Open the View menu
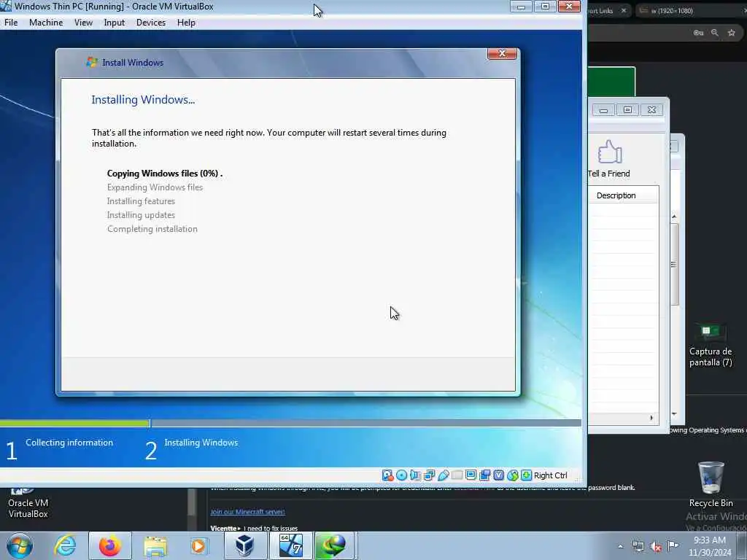Viewport: 747px width, 560px height. pos(83,23)
